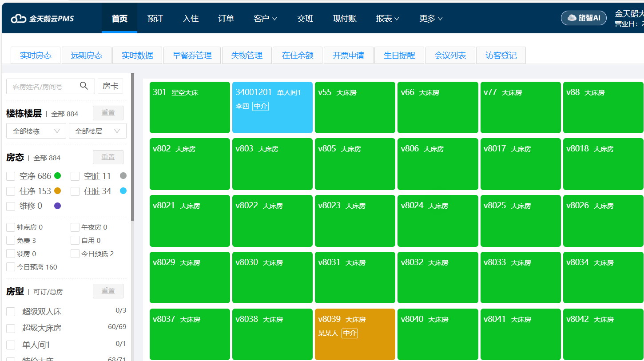Select occupied room v8039 tile
This screenshot has height=361, width=644.
point(355,334)
